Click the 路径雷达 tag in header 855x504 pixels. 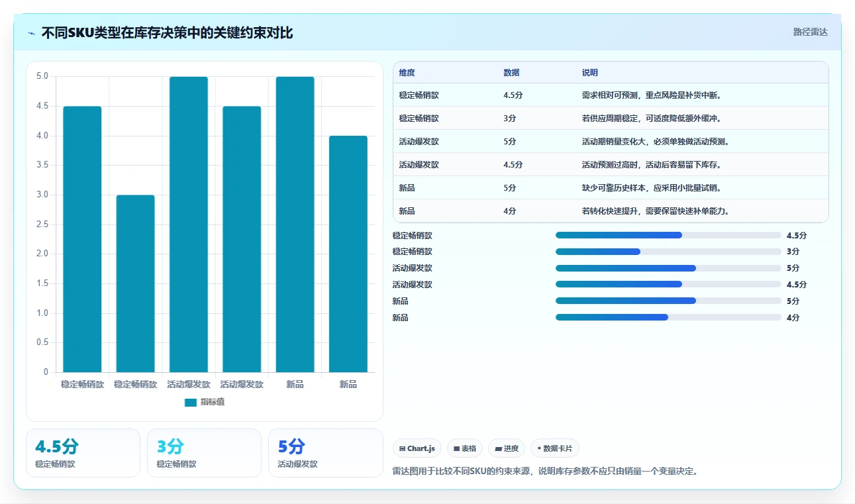[811, 32]
